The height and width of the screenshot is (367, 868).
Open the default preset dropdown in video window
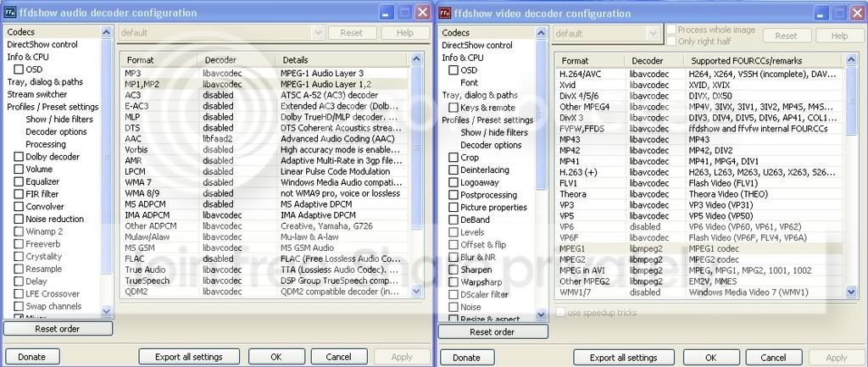click(x=654, y=34)
